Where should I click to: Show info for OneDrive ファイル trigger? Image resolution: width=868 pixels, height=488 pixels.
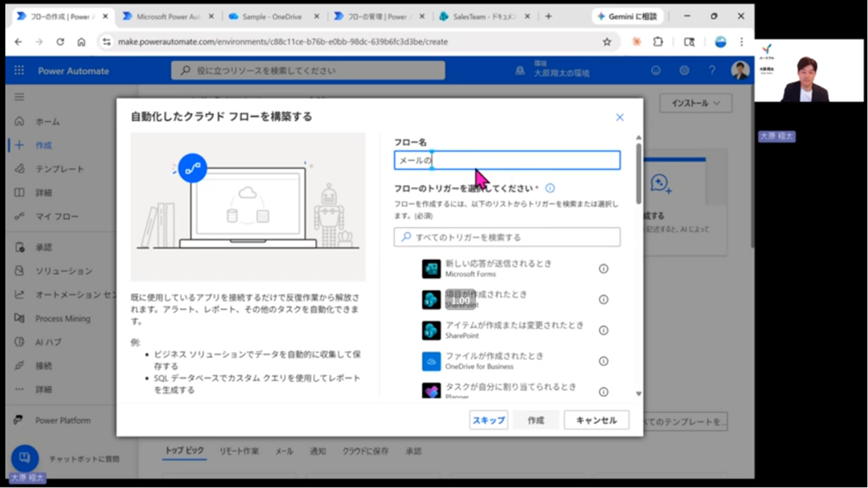click(603, 361)
